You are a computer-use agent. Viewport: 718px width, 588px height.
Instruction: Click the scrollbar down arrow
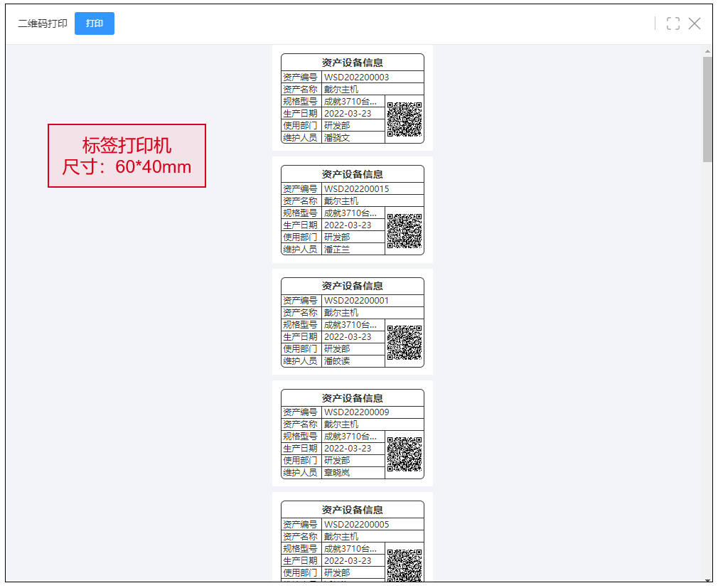click(x=707, y=577)
